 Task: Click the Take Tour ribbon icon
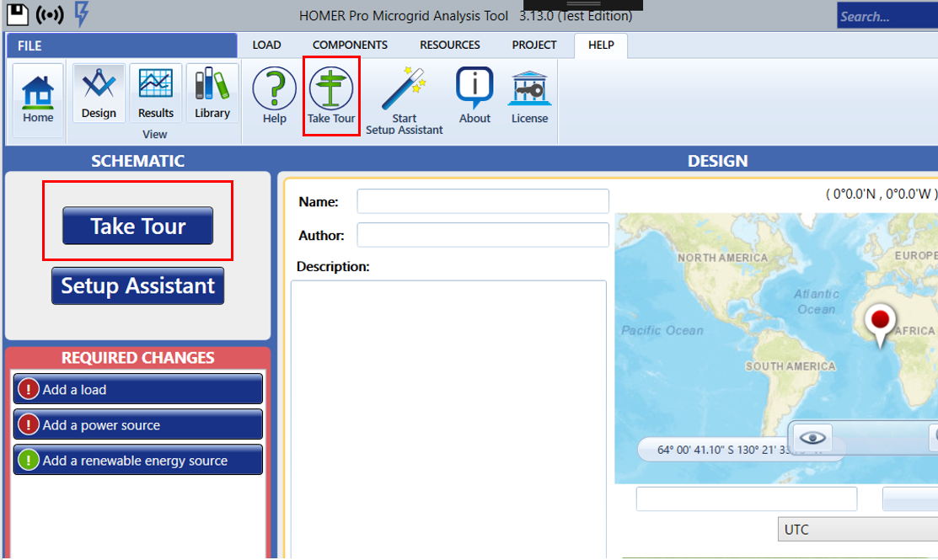[x=331, y=96]
